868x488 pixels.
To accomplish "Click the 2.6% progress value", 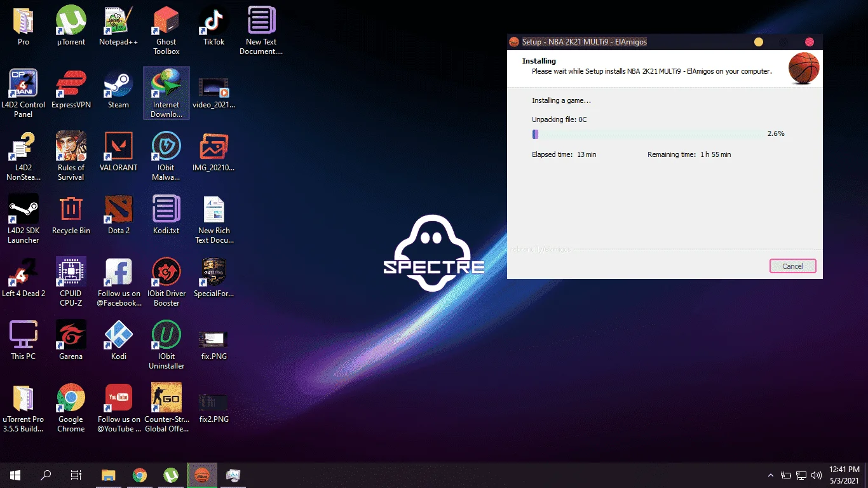I will [x=776, y=134].
